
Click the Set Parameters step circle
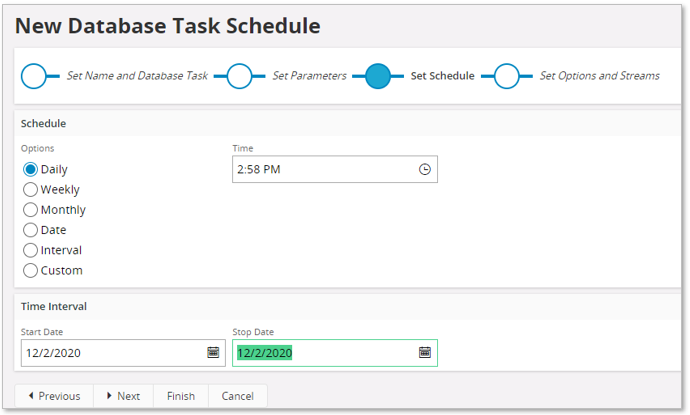pyautogui.click(x=239, y=76)
